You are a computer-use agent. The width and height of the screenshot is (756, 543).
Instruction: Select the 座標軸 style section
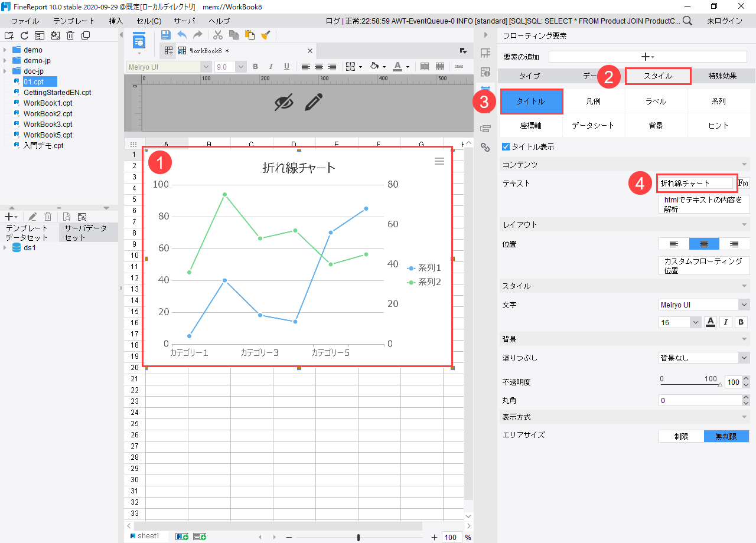tap(531, 125)
